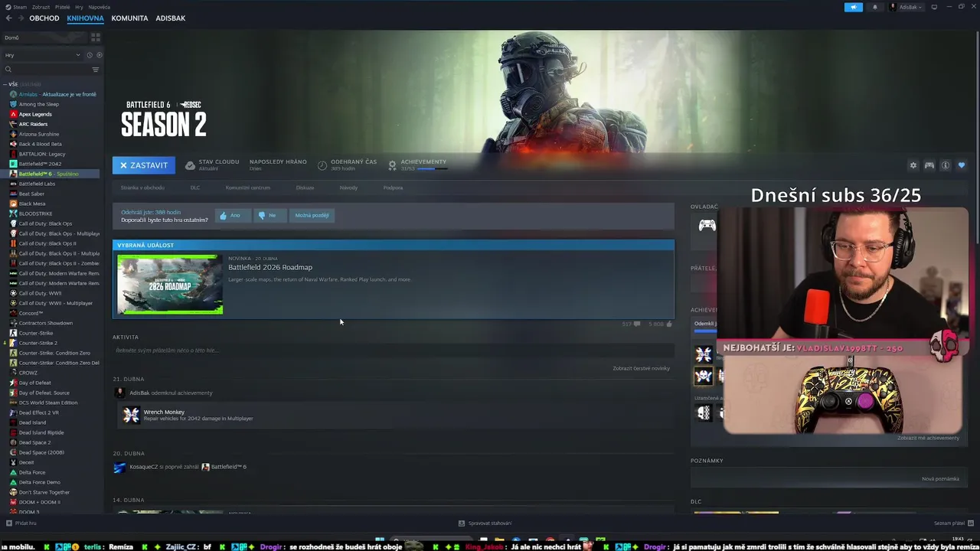This screenshot has width=980, height=551.
Task: Open the Battlefield 2026 Roadmap thumbnail
Action: tap(170, 284)
